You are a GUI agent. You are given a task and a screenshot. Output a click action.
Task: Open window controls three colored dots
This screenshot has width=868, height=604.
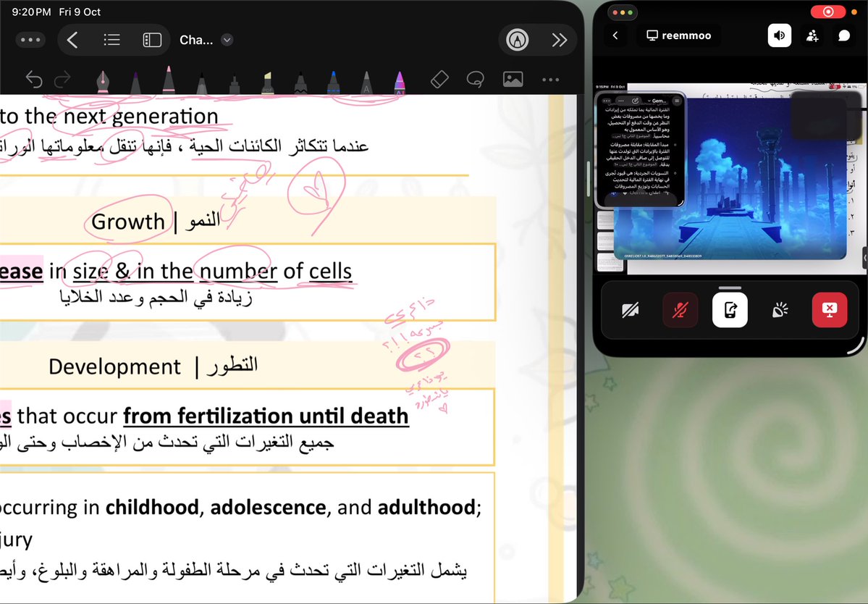(623, 12)
